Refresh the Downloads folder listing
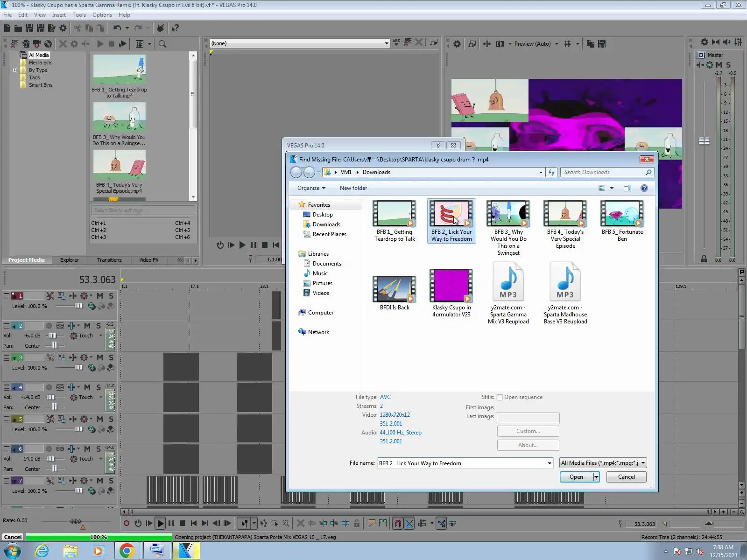Screen dimensions: 747x560 tap(551, 172)
